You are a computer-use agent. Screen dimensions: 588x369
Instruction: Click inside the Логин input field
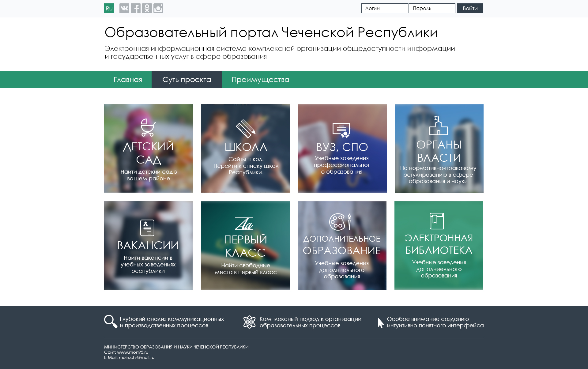(x=385, y=8)
